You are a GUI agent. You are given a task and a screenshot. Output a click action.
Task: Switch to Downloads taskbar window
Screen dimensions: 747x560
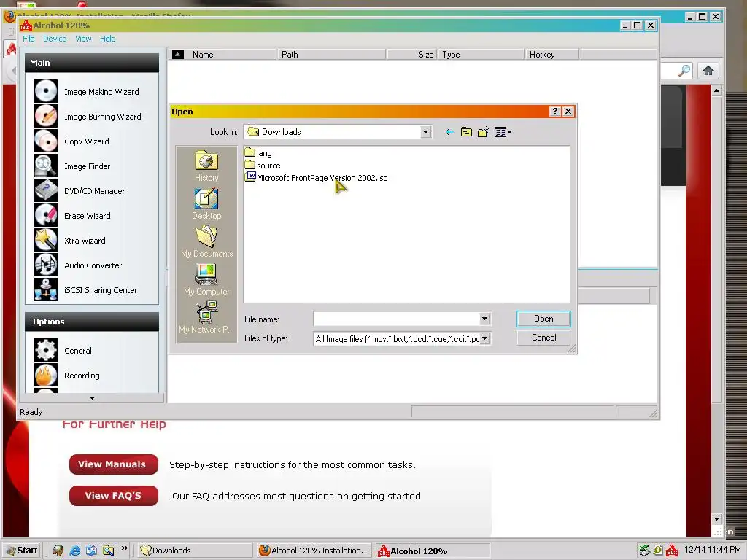pos(194,551)
